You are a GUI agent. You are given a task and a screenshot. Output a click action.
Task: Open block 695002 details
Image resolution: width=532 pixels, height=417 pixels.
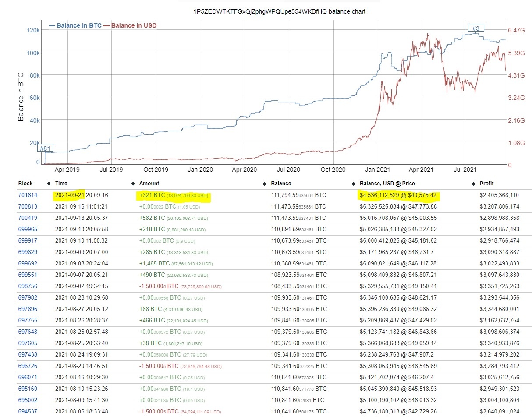[x=28, y=400]
